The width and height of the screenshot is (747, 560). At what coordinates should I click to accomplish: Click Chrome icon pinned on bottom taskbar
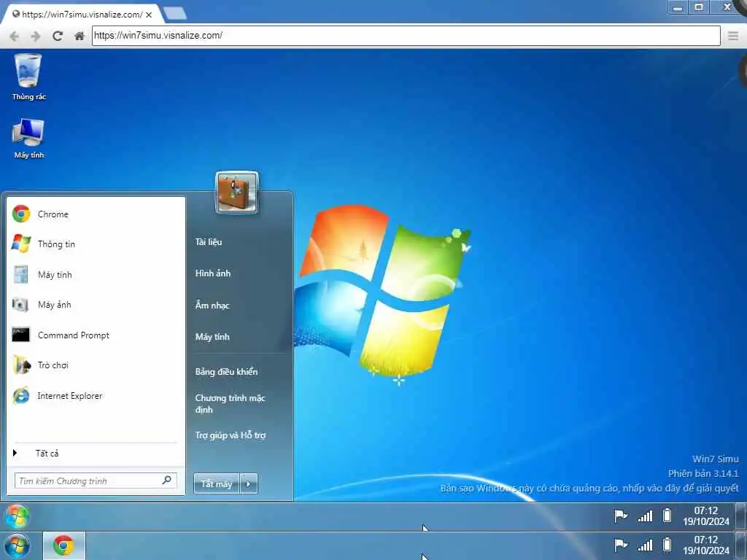tap(64, 545)
